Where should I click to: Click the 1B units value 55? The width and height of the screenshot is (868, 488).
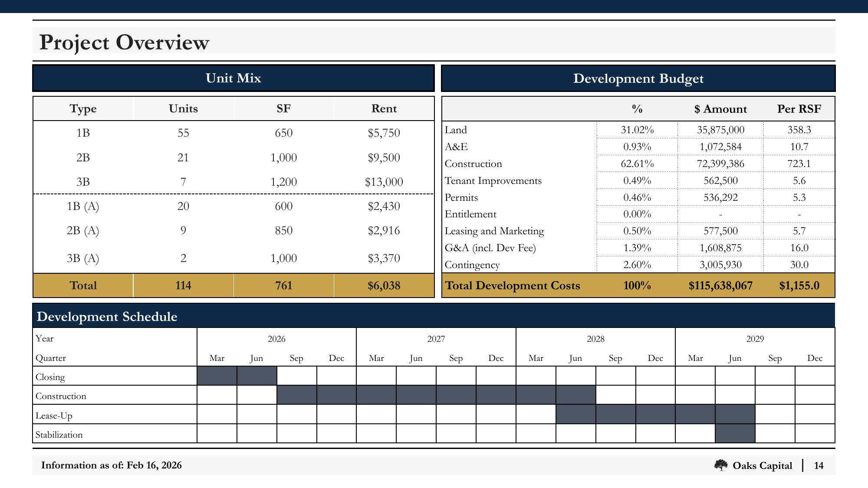183,133
